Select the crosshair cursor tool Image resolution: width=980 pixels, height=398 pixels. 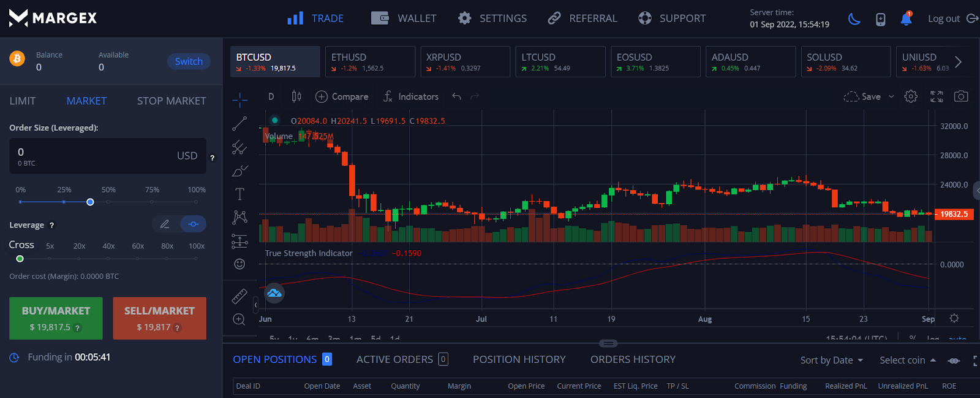click(x=239, y=99)
